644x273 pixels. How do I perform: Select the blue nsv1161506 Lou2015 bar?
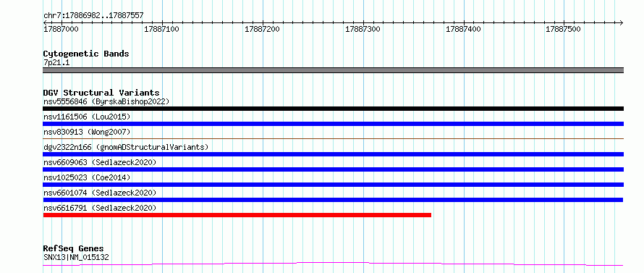click(333, 124)
